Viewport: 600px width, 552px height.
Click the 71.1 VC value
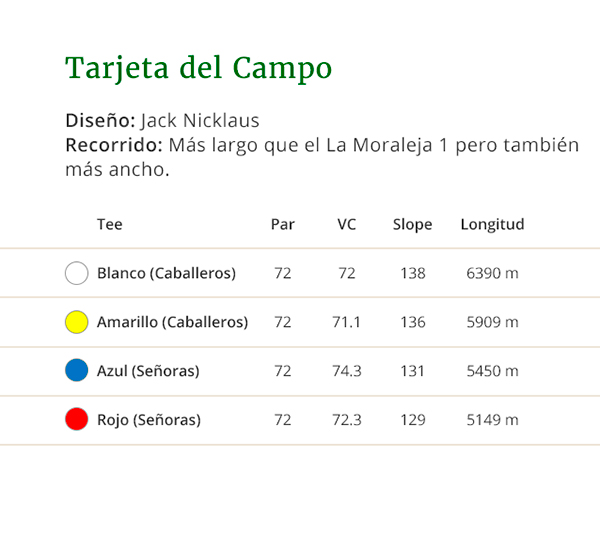(346, 322)
